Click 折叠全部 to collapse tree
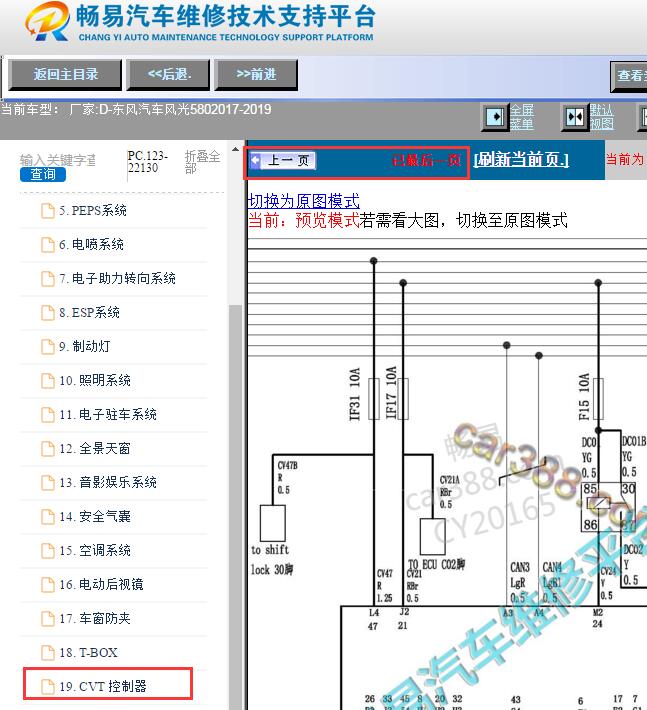Image resolution: width=647 pixels, height=710 pixels. click(202, 162)
